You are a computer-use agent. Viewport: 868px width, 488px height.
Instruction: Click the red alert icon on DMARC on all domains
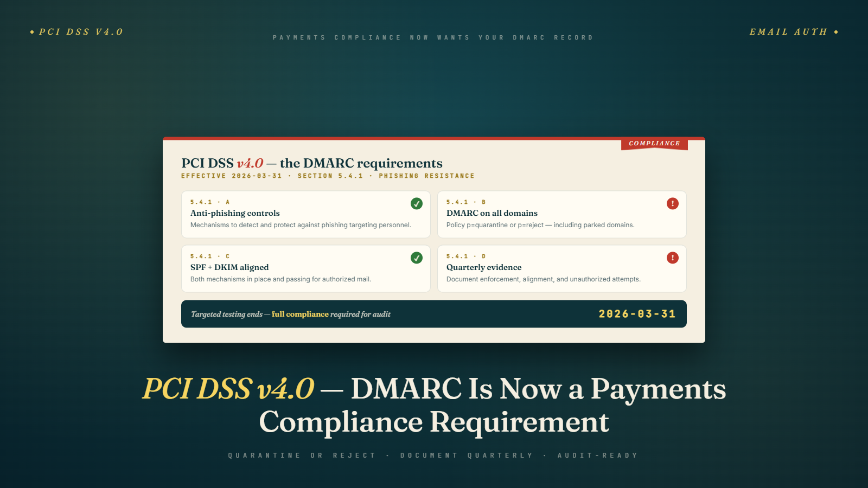point(673,203)
